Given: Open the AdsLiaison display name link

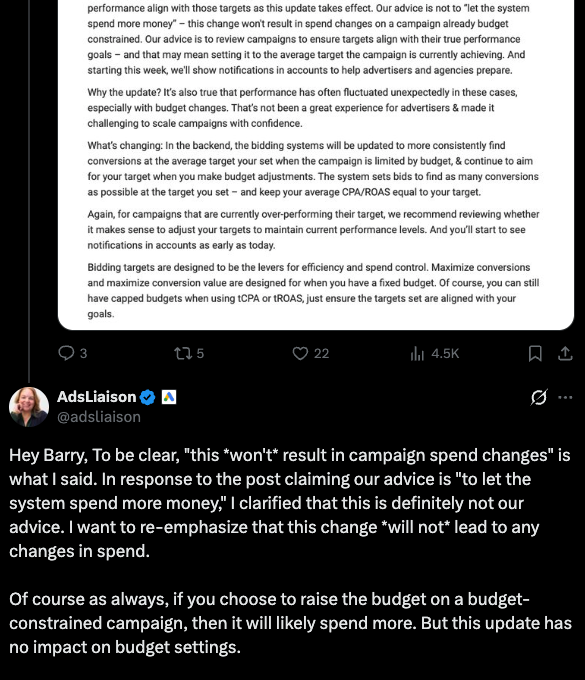Looking at the screenshot, I should (97, 397).
